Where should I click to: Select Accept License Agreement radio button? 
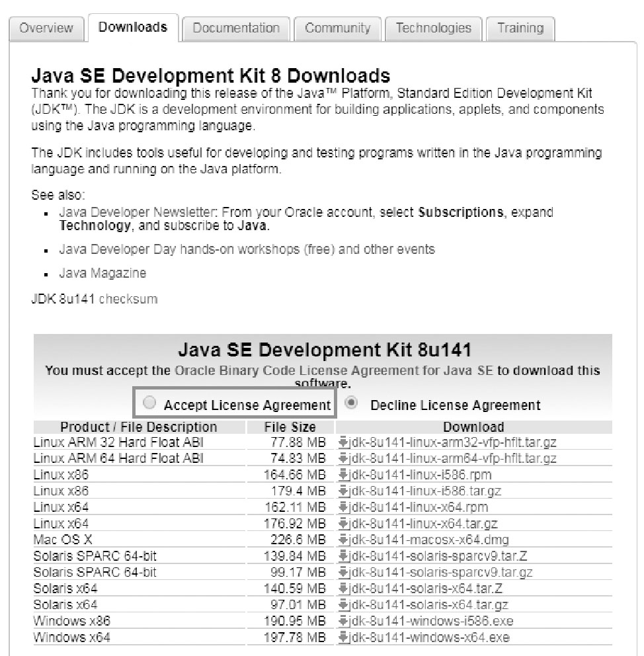click(x=149, y=403)
